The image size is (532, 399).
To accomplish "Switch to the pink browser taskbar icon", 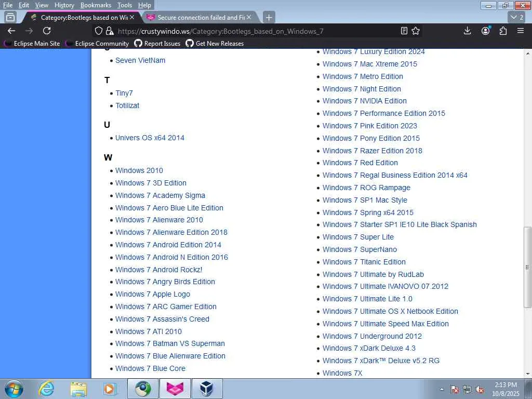I will (x=175, y=389).
